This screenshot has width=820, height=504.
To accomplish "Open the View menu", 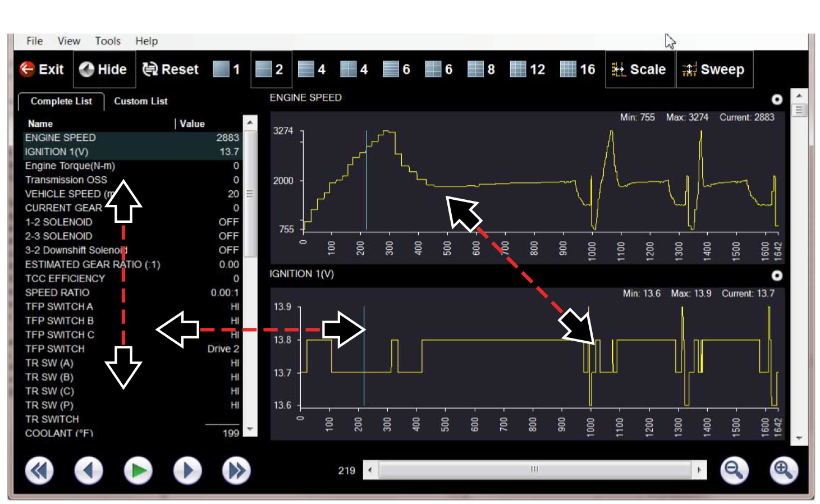I will (x=68, y=41).
